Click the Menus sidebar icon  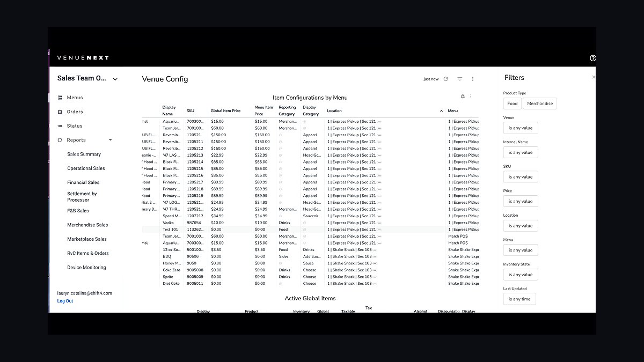click(60, 98)
